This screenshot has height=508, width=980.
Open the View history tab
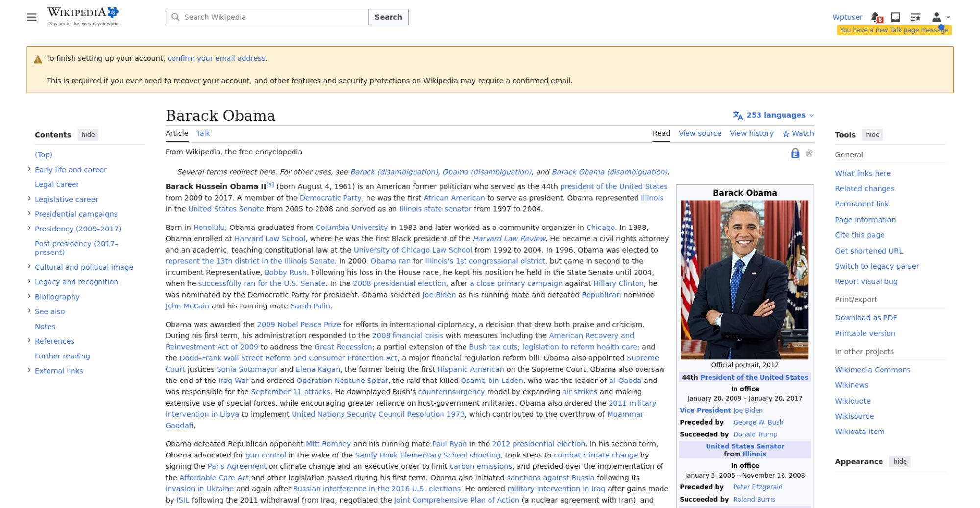coord(751,133)
